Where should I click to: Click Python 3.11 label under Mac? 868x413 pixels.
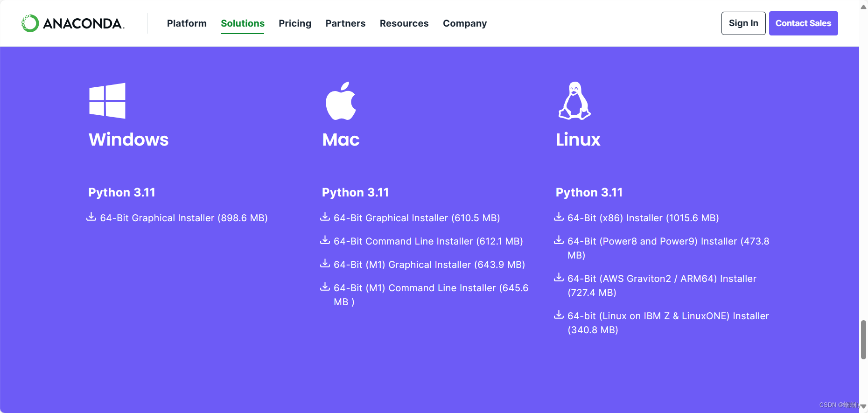[x=355, y=192]
